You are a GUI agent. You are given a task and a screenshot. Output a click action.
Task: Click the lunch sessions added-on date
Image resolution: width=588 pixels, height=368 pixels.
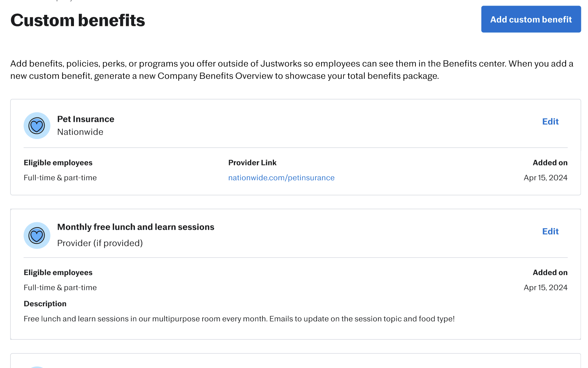pos(545,288)
